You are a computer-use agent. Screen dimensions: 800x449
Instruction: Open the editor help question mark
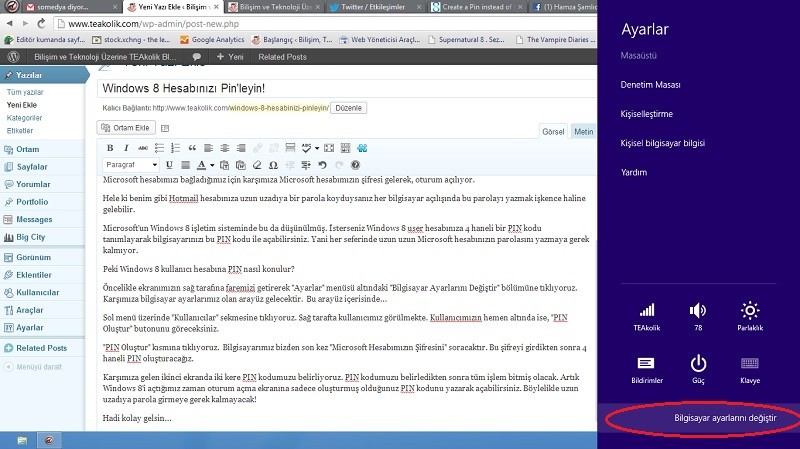coord(356,165)
